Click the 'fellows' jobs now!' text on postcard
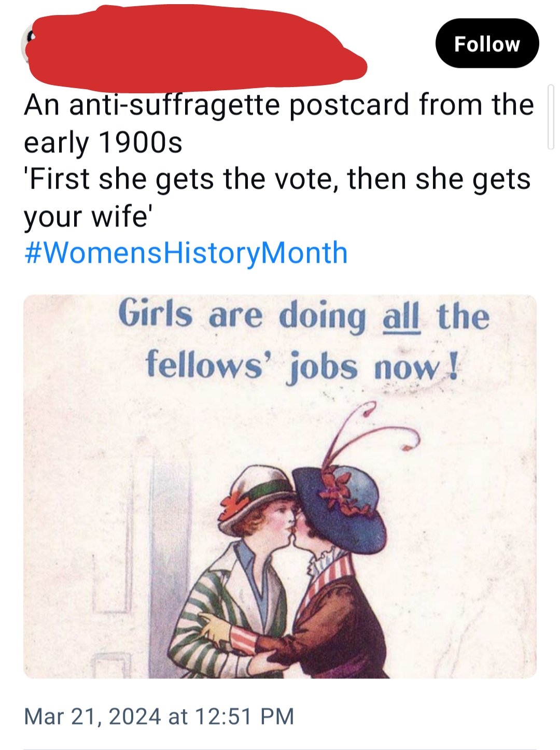The height and width of the screenshot is (750, 560). tap(302, 366)
